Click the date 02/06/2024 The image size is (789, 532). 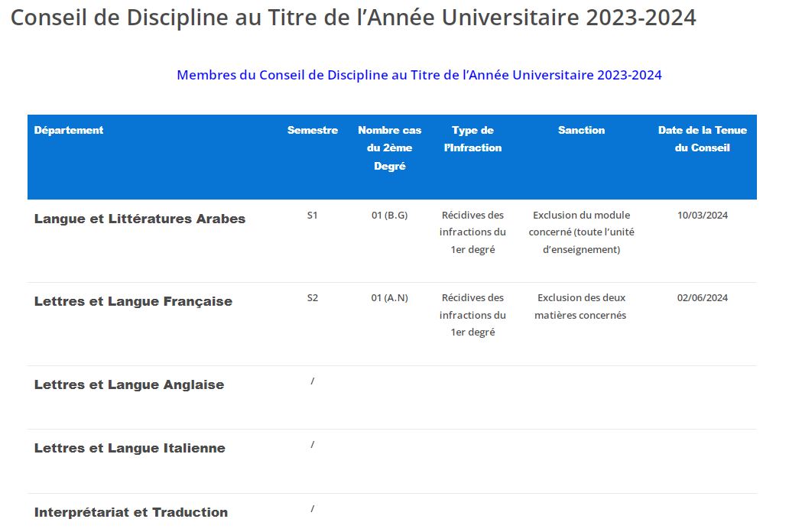(x=702, y=297)
